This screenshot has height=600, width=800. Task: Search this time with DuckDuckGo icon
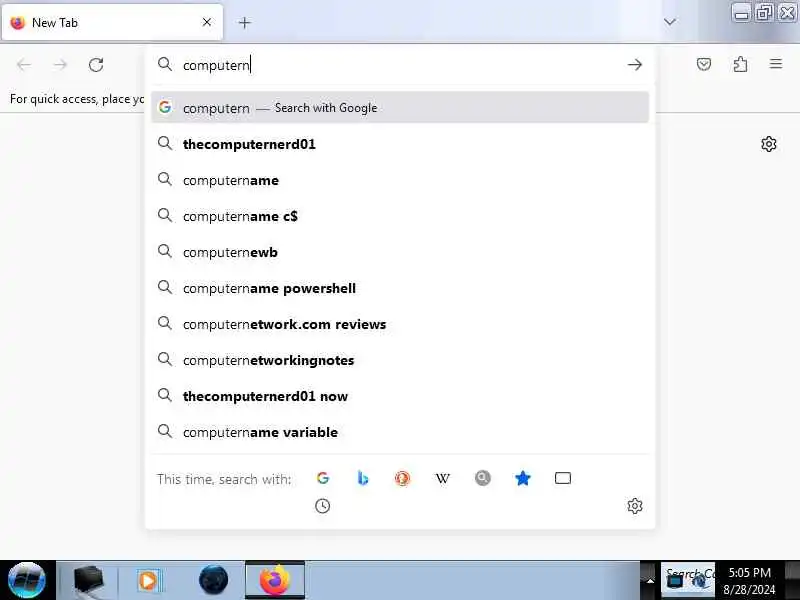[403, 478]
